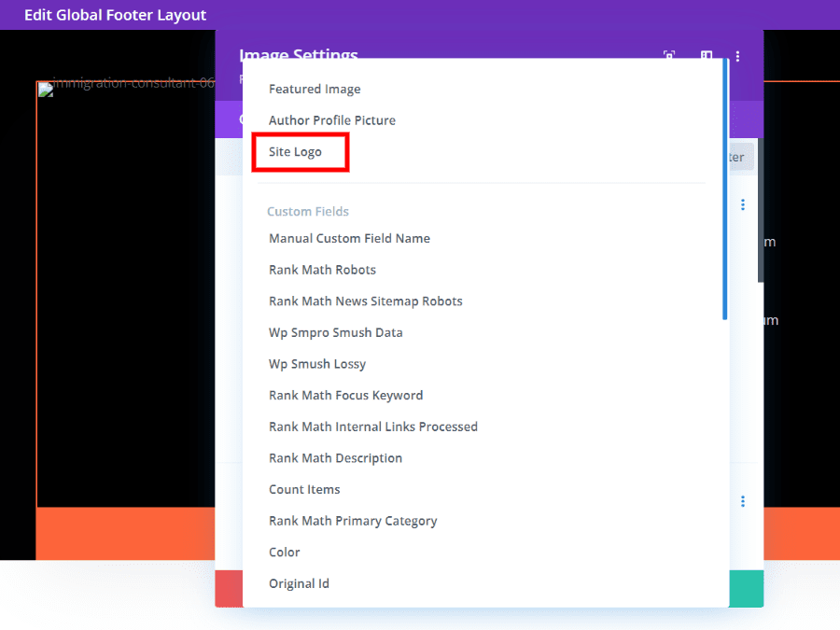
Task: Open the lower vertical three-dot module menu on right edge
Action: [x=742, y=501]
